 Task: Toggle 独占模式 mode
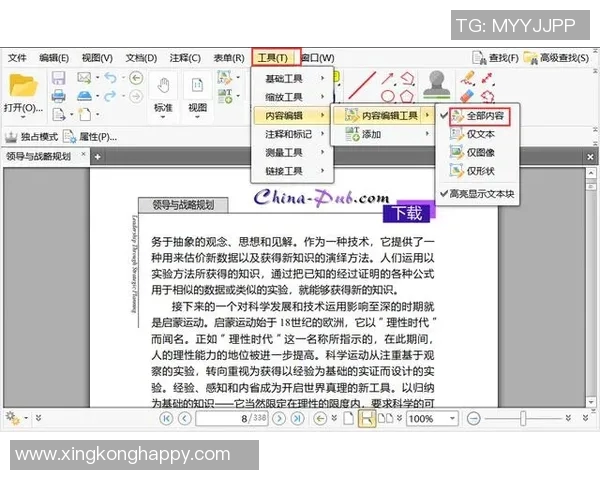pos(31,137)
